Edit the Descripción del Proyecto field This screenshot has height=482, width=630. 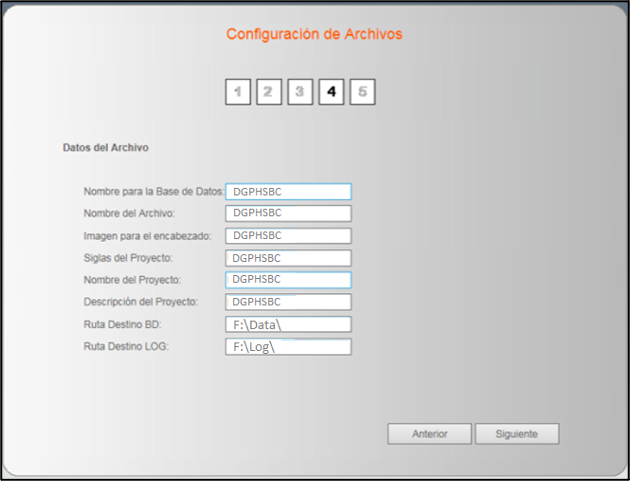pos(288,302)
